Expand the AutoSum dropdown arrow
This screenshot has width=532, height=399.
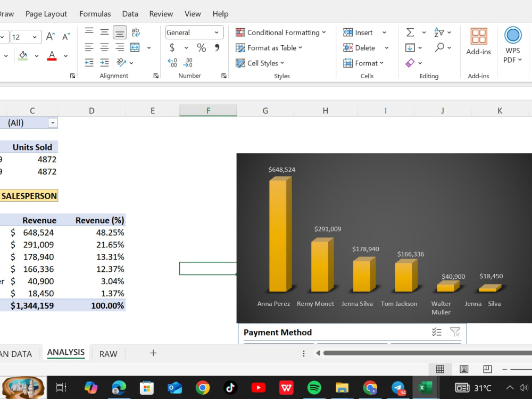pos(424,32)
